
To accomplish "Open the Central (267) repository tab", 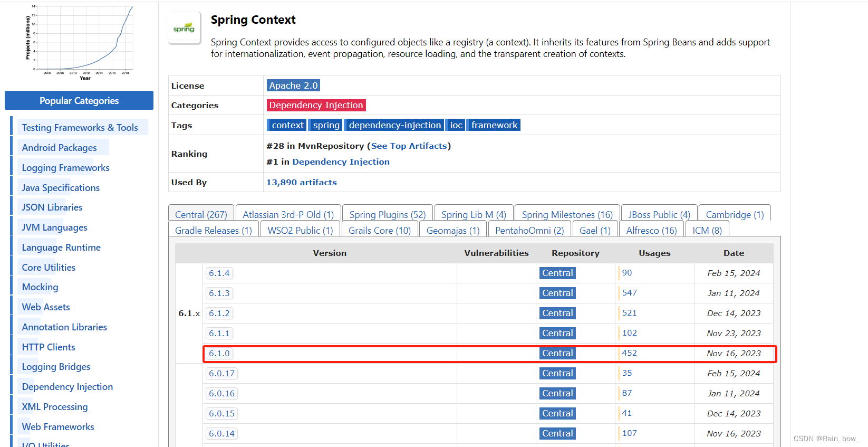I will 201,214.
